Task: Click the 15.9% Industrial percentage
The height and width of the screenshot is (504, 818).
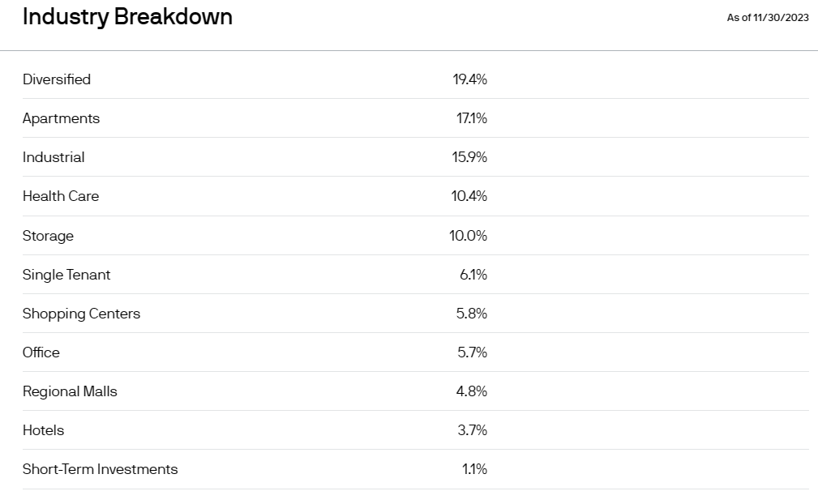Action: pos(469,157)
